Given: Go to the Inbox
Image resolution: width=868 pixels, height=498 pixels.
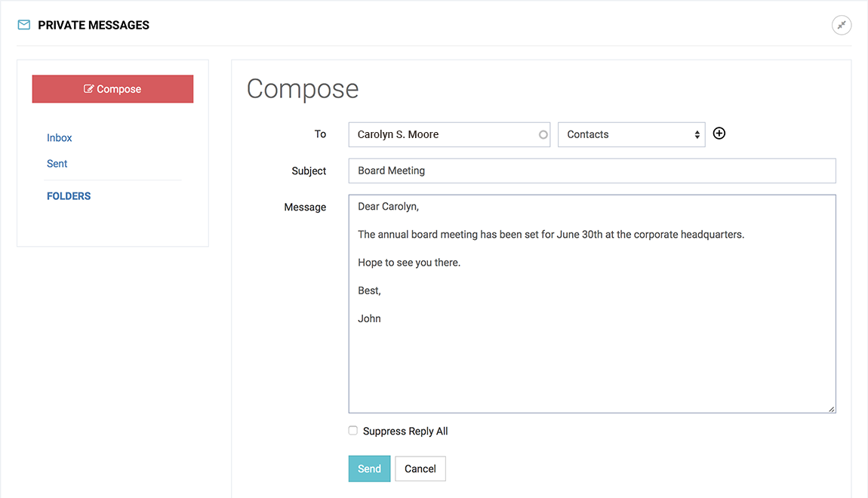Looking at the screenshot, I should [60, 138].
